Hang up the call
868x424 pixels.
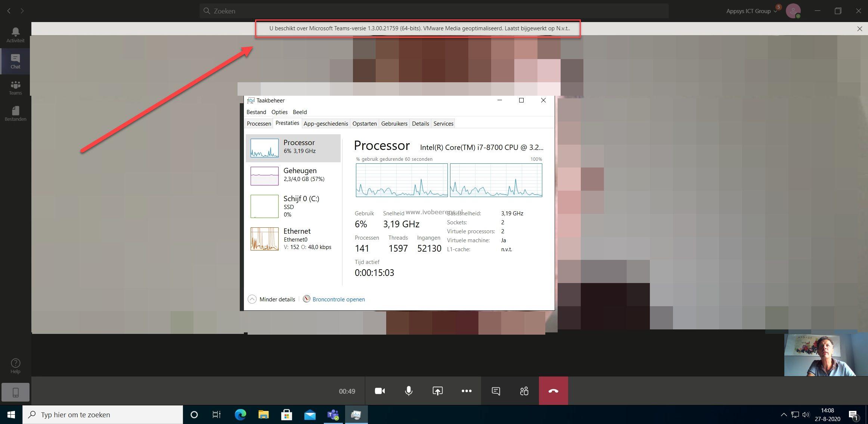(x=554, y=391)
